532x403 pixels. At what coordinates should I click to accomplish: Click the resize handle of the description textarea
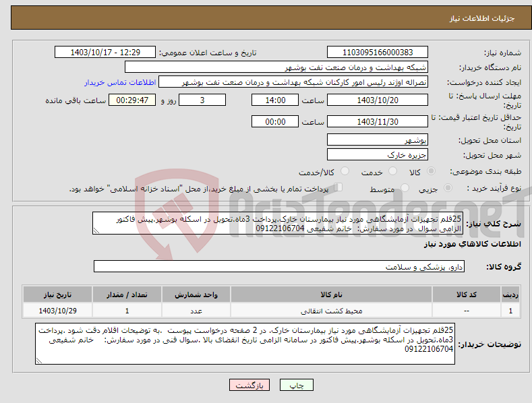coord(96,231)
